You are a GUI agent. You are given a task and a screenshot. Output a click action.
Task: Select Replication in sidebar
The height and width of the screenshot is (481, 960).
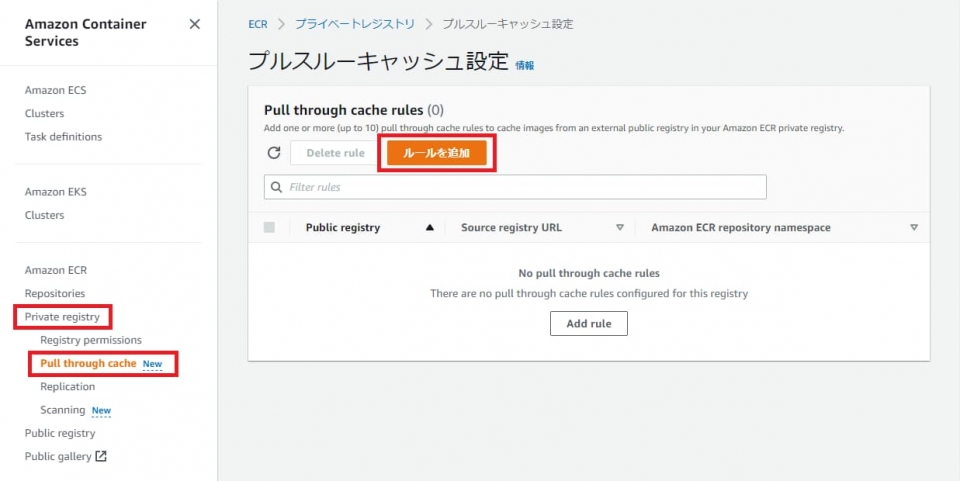tap(67, 386)
